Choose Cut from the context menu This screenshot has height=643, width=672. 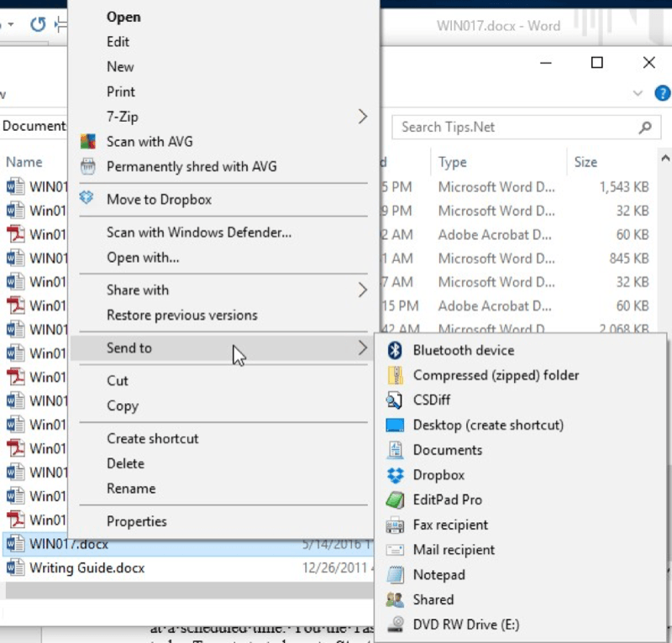(x=118, y=381)
